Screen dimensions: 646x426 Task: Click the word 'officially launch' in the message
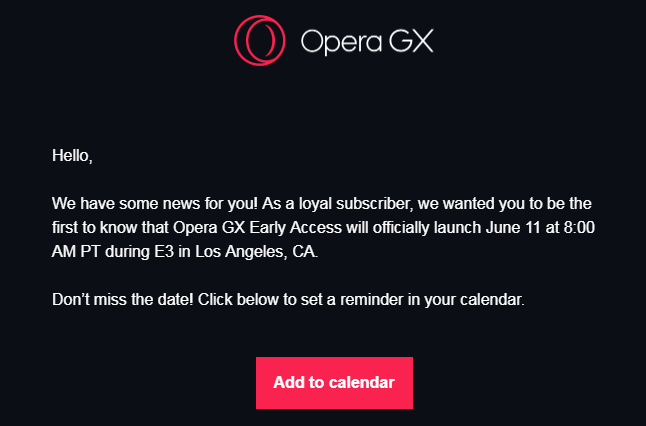pos(427,227)
